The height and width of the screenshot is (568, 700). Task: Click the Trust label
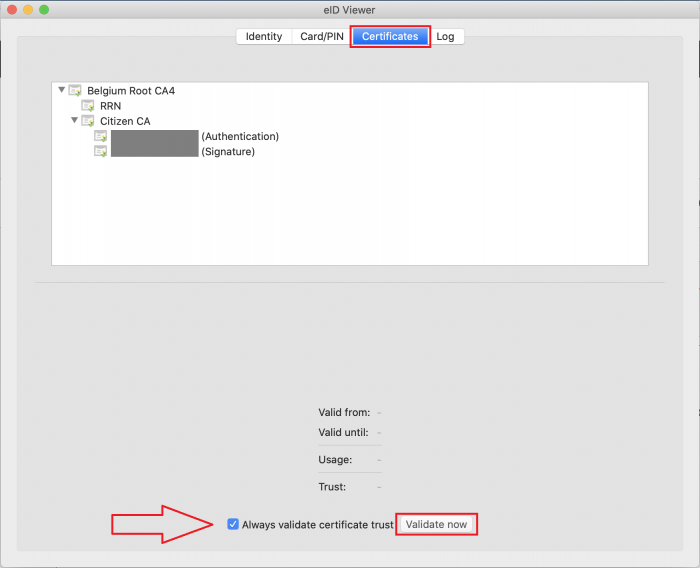click(x=332, y=487)
